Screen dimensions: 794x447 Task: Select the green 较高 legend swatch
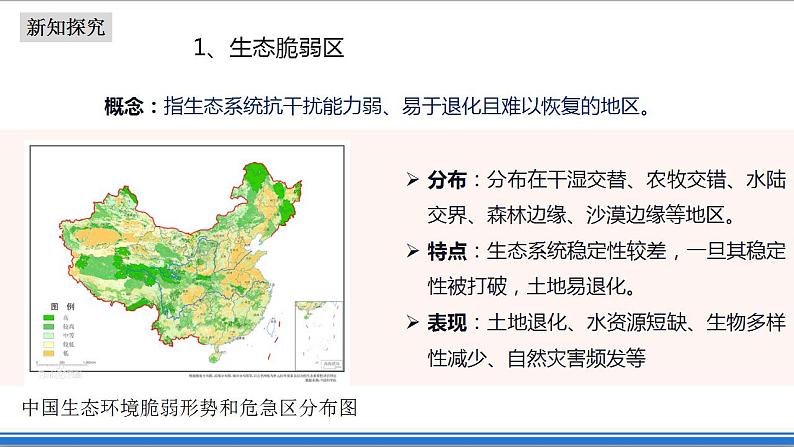[46, 326]
